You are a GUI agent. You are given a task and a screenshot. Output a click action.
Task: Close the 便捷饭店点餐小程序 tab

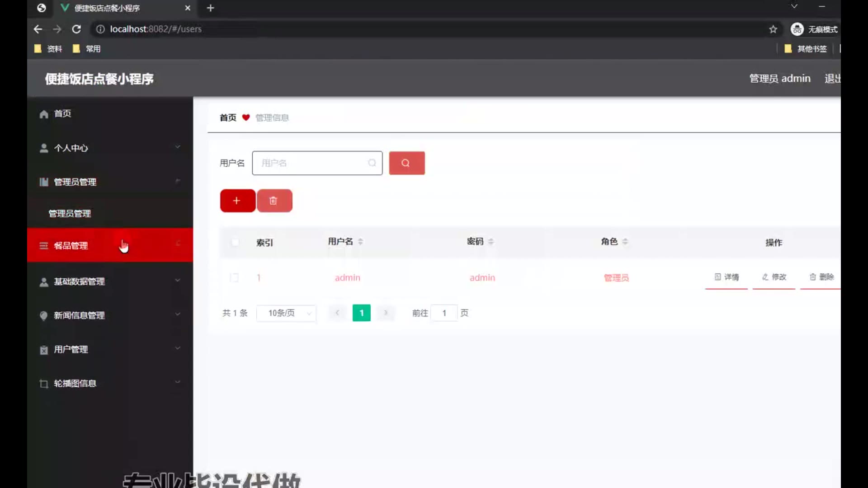188,8
